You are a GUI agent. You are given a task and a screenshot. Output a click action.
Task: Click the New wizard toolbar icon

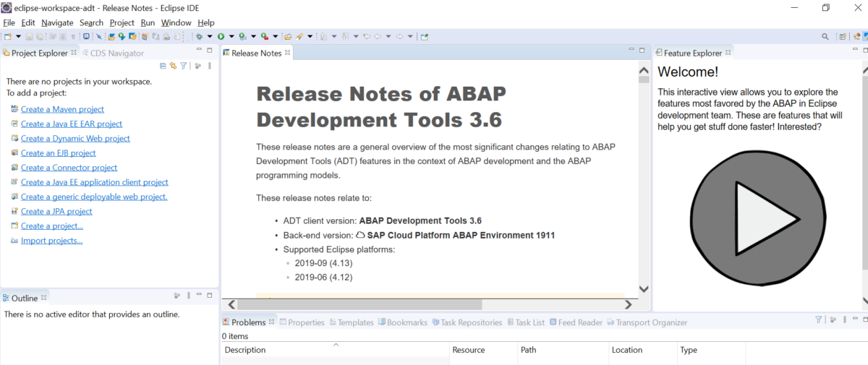(7, 36)
